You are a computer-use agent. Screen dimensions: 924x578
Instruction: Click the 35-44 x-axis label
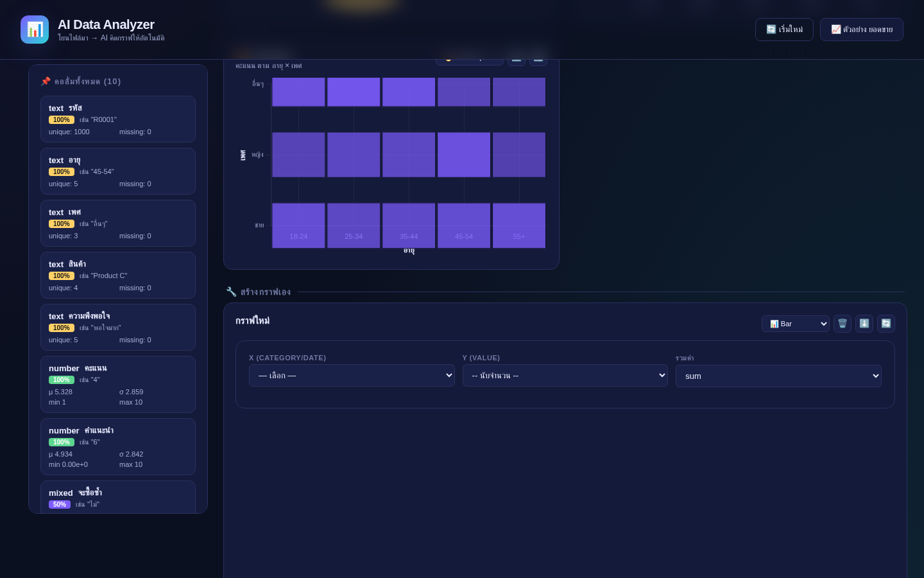[x=409, y=237]
